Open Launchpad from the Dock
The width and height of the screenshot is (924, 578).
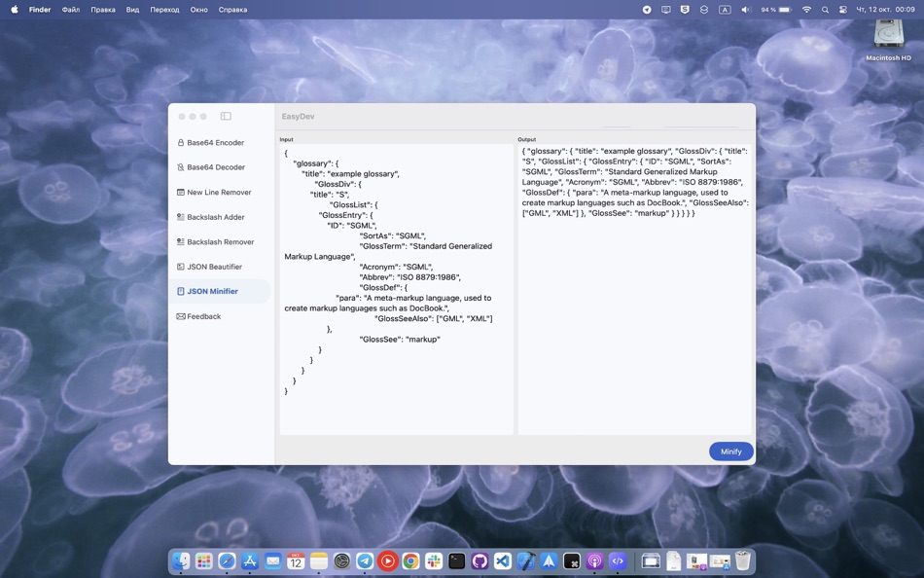coord(204,560)
